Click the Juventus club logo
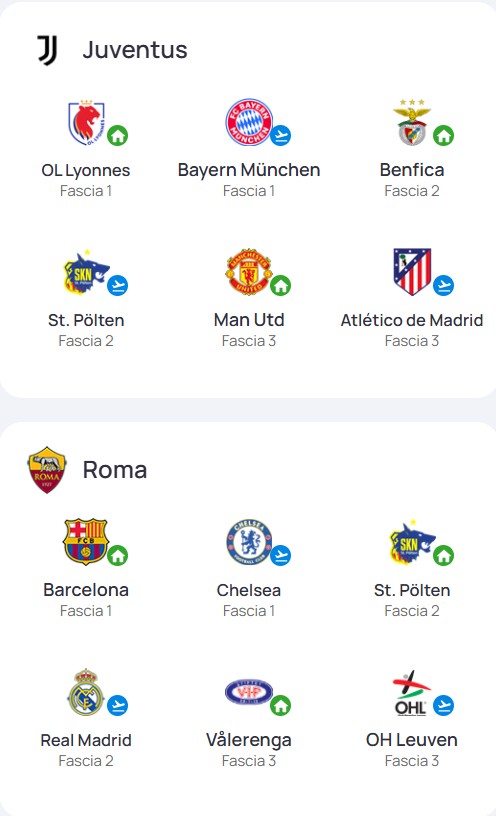The width and height of the screenshot is (496, 816). click(47, 50)
